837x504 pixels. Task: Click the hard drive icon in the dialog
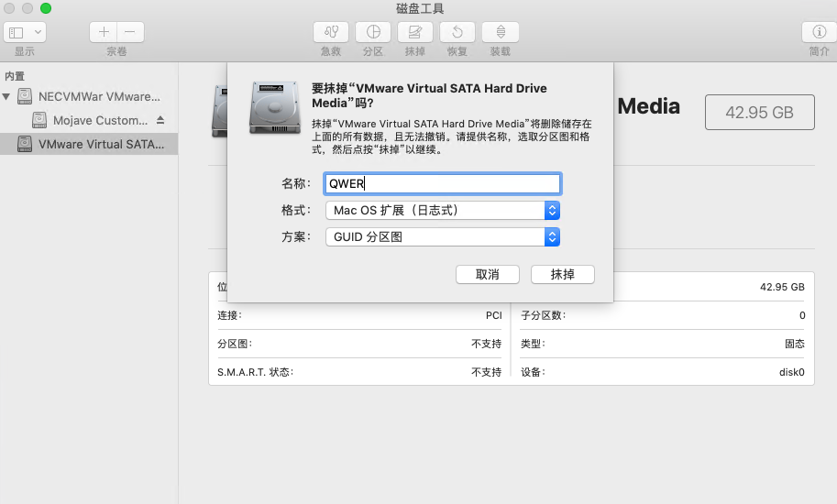275,107
